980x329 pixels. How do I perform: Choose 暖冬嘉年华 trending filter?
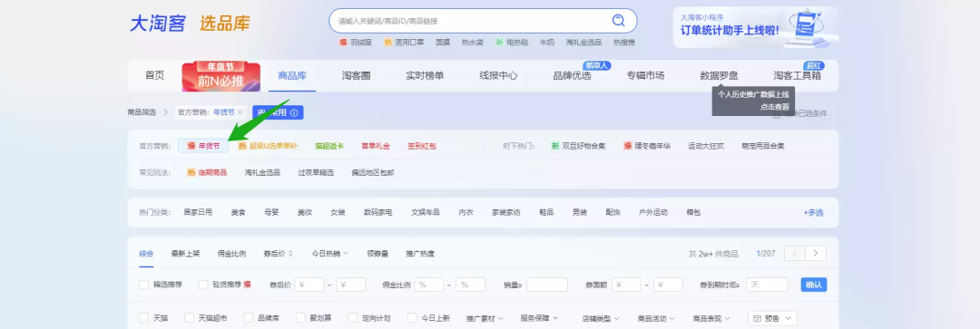coord(647,146)
